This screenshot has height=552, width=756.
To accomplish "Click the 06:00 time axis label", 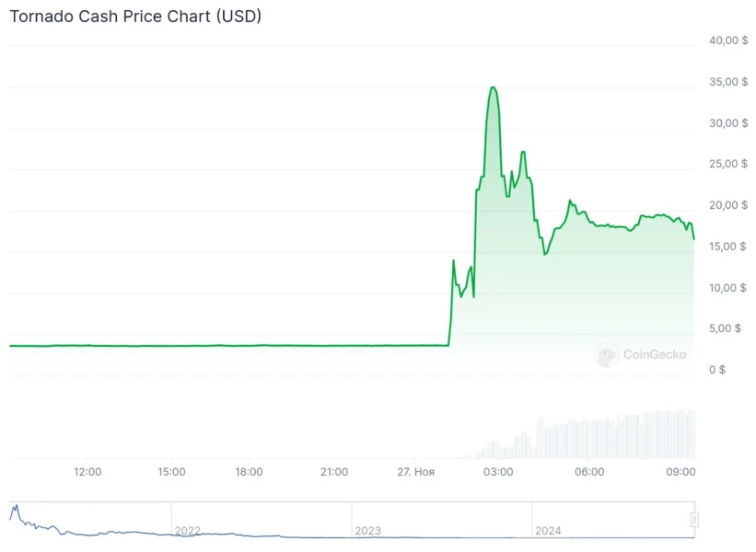I will tap(589, 472).
